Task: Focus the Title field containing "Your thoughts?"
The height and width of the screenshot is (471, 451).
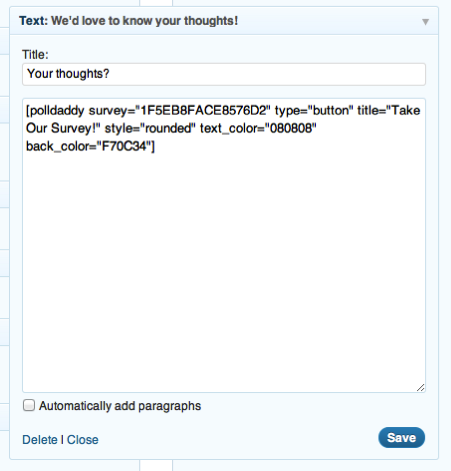Action: [224, 74]
